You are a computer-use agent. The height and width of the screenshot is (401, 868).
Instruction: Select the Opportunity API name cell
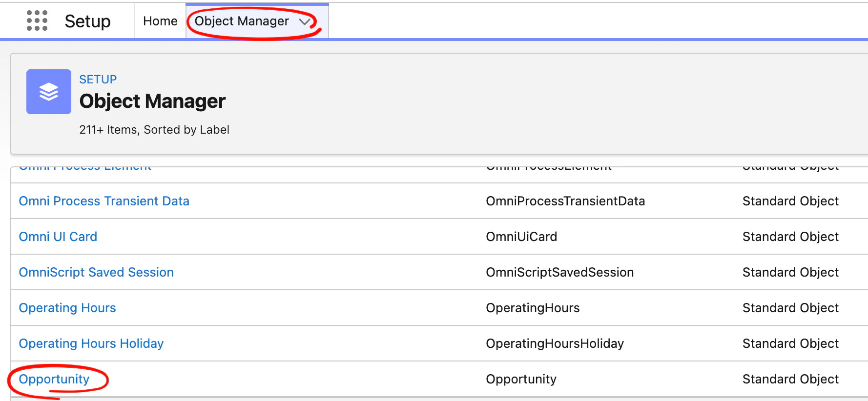tap(521, 379)
